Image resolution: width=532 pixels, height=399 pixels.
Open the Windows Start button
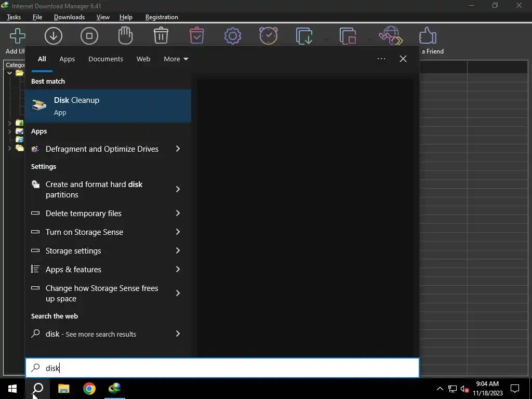pos(12,389)
